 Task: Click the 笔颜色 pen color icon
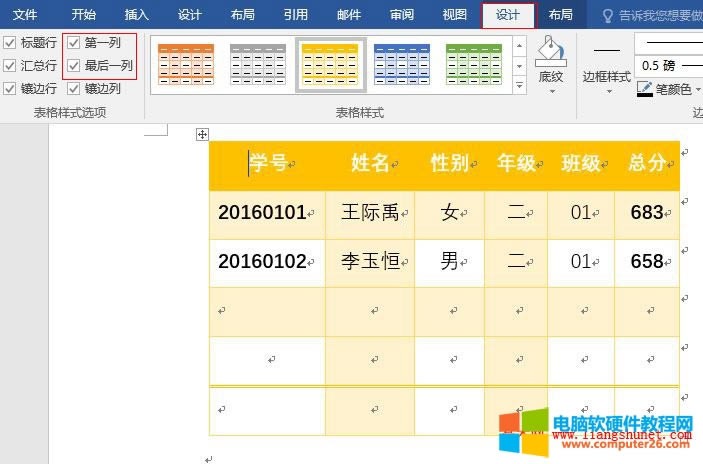click(645, 89)
